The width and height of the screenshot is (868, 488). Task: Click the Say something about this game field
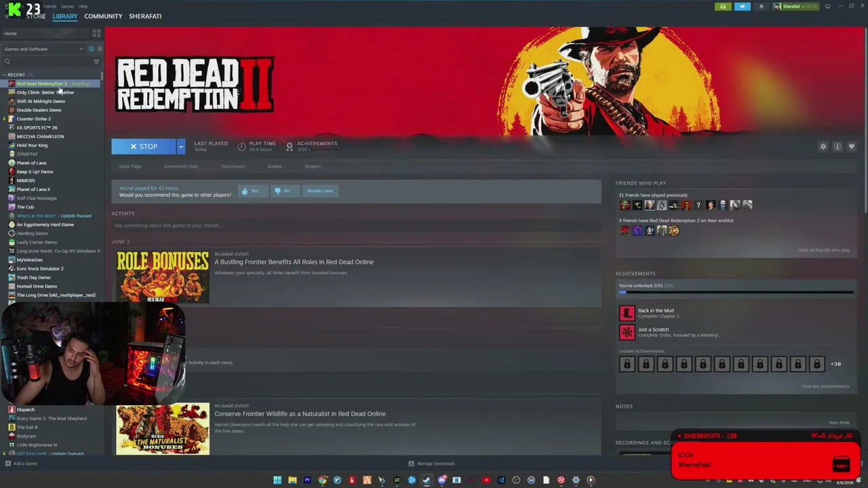(356, 225)
